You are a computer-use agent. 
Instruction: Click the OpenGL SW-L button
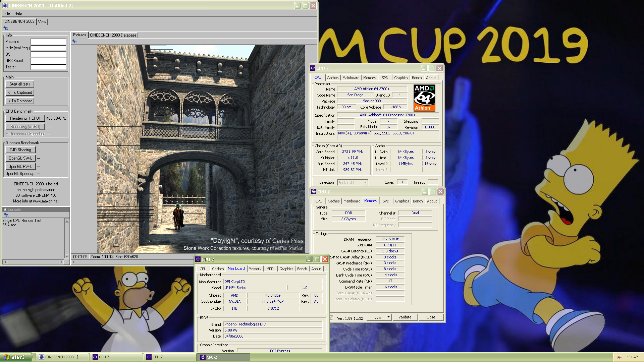(20, 158)
